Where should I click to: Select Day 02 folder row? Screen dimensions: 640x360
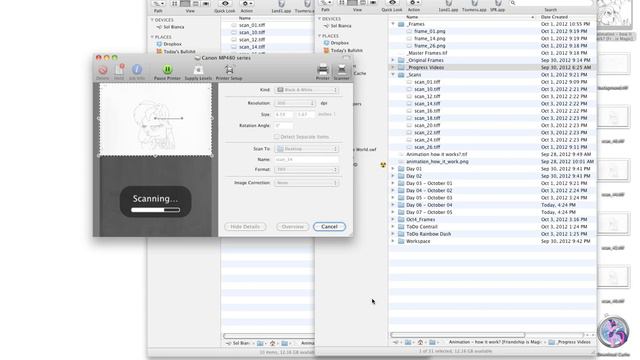pyautogui.click(x=492, y=176)
